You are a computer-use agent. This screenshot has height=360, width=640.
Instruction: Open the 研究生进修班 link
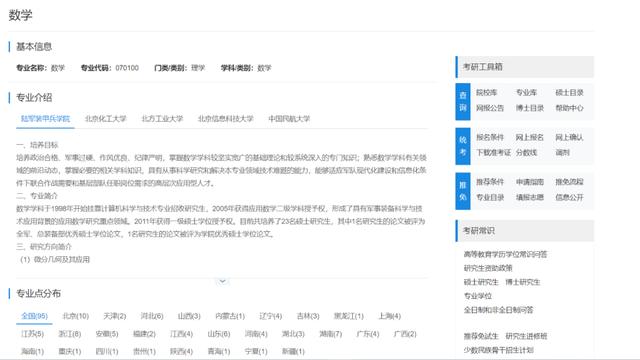pyautogui.click(x=526, y=336)
